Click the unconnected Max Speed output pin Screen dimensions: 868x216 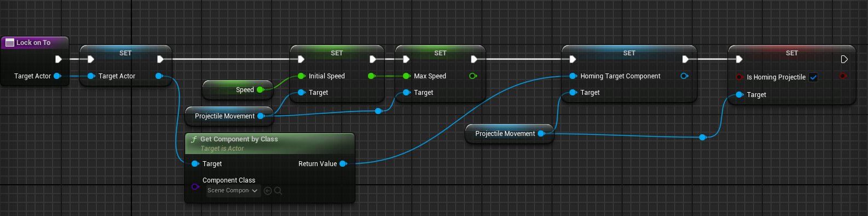point(473,76)
